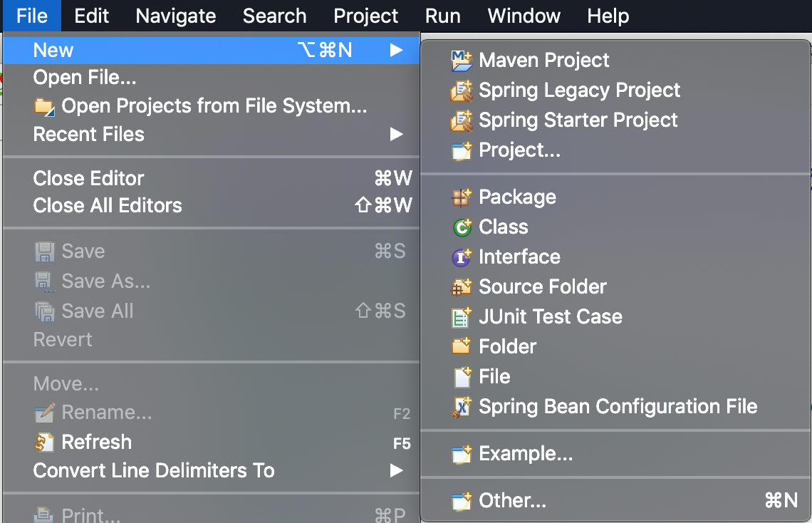Click the new File icon
The width and height of the screenshot is (812, 523).
point(462,377)
